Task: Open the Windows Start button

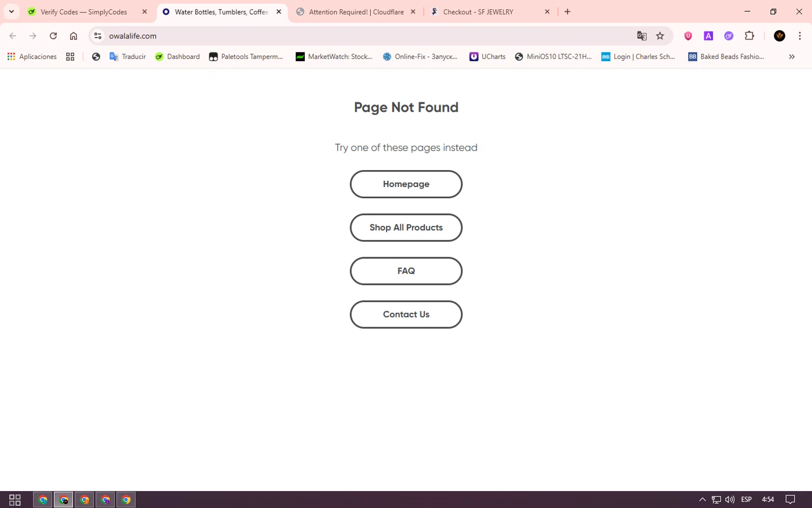Action: [x=15, y=499]
